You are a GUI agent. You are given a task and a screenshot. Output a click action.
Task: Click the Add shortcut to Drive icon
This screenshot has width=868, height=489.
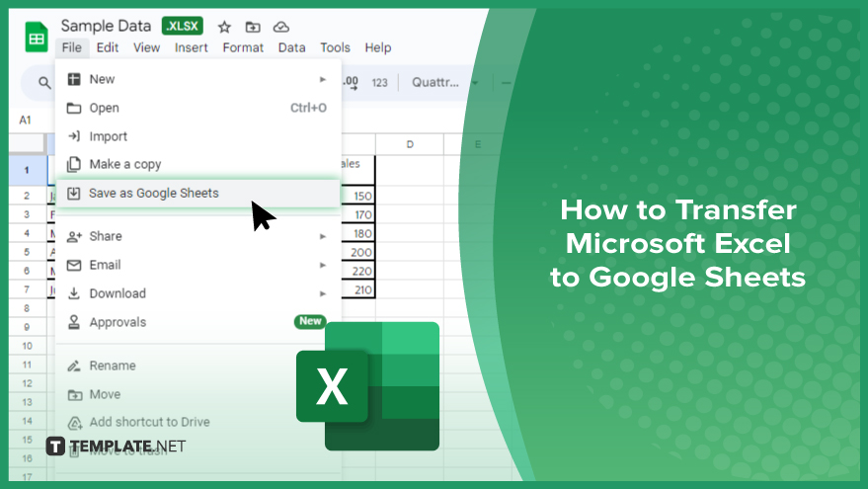(74, 423)
